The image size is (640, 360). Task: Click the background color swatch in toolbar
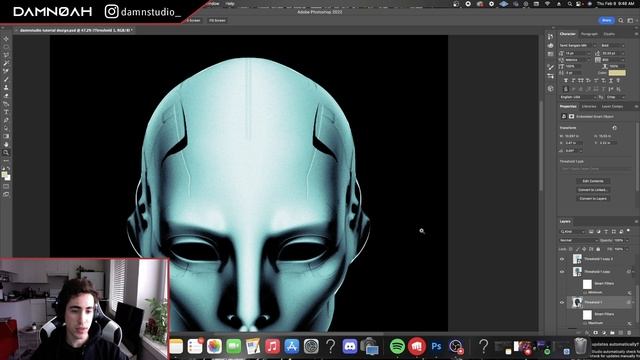click(x=7, y=178)
